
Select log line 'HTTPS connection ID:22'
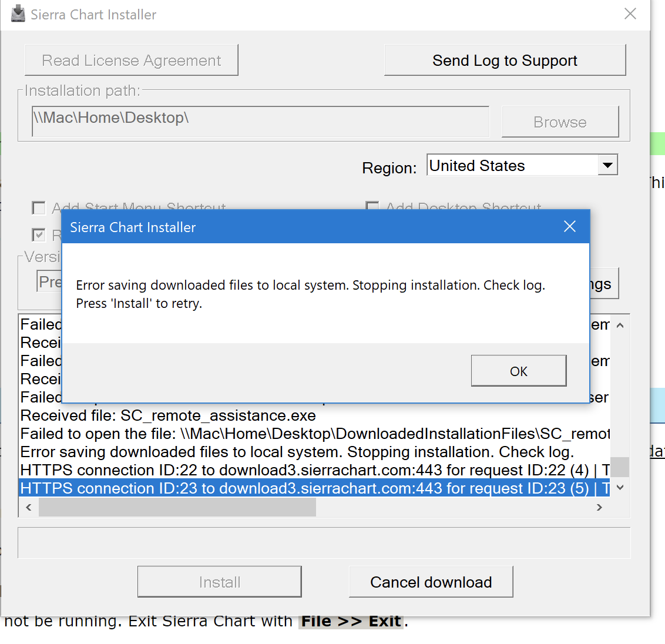coord(315,470)
